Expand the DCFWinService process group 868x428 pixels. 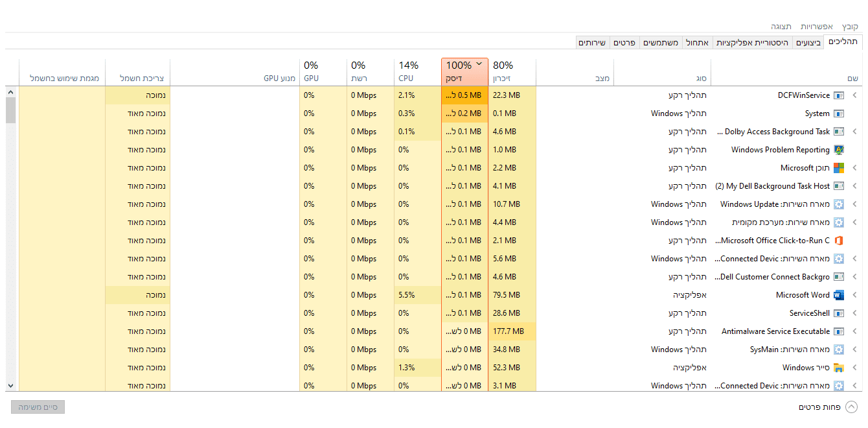pyautogui.click(x=854, y=95)
